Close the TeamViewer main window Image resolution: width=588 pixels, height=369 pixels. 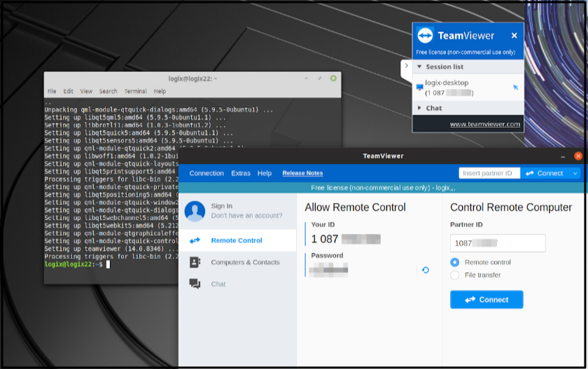point(578,156)
